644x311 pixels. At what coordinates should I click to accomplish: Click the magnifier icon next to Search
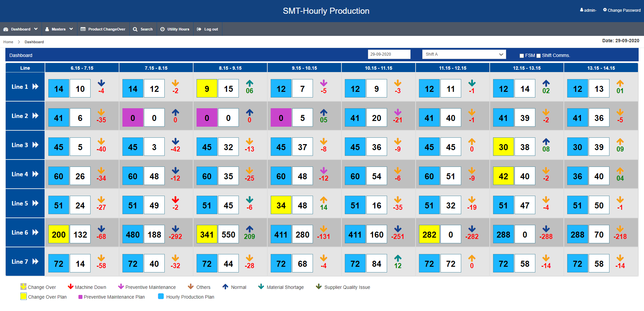tap(135, 29)
